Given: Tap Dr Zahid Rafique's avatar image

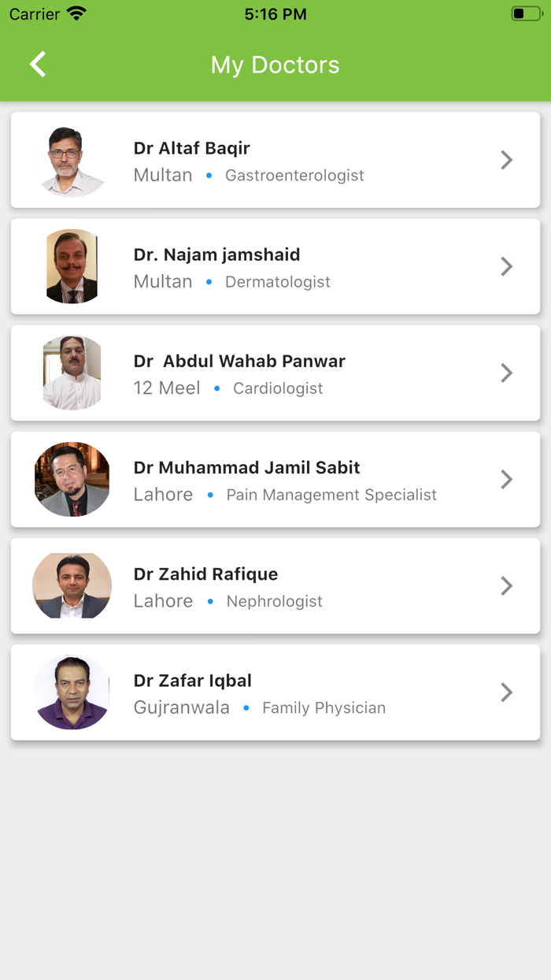Looking at the screenshot, I should [x=72, y=586].
